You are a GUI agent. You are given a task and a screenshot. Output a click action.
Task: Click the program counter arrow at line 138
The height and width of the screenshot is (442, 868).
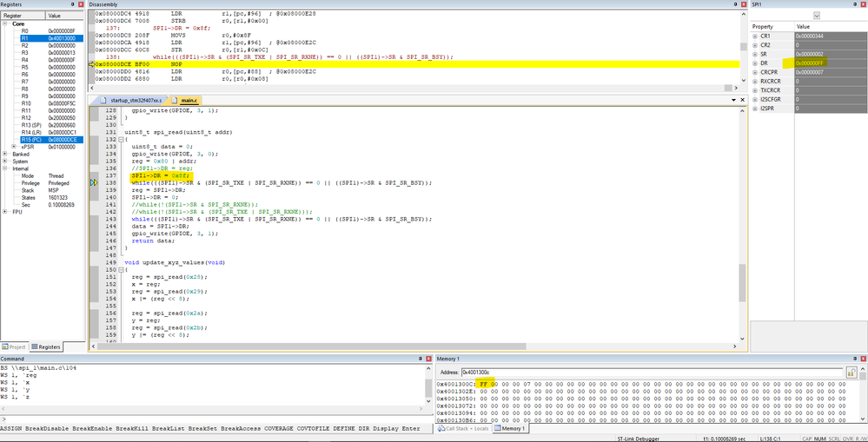[94, 182]
